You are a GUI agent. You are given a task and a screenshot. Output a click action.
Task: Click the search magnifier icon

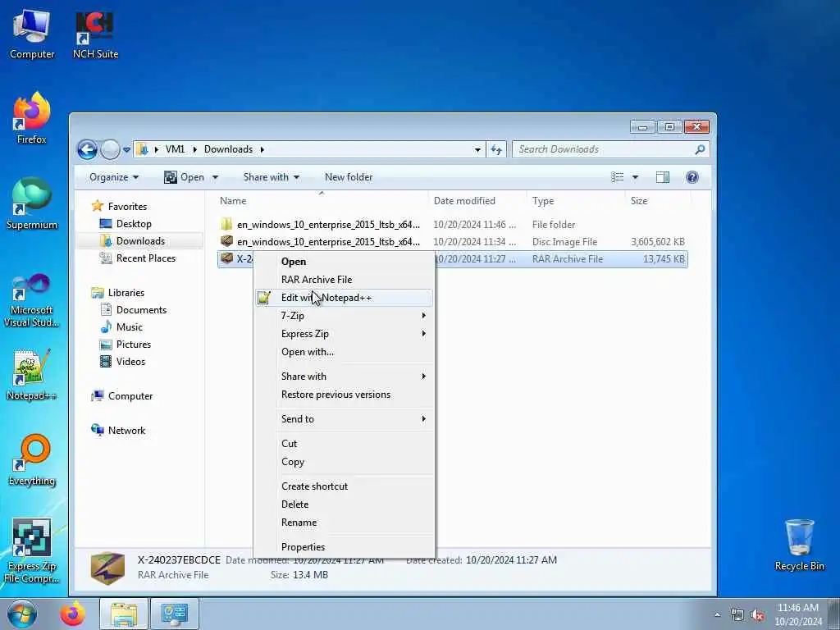point(700,149)
